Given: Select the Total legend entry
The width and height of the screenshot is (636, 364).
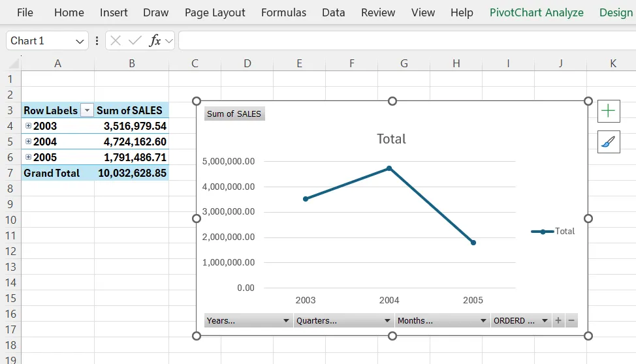Looking at the screenshot, I should point(553,232).
